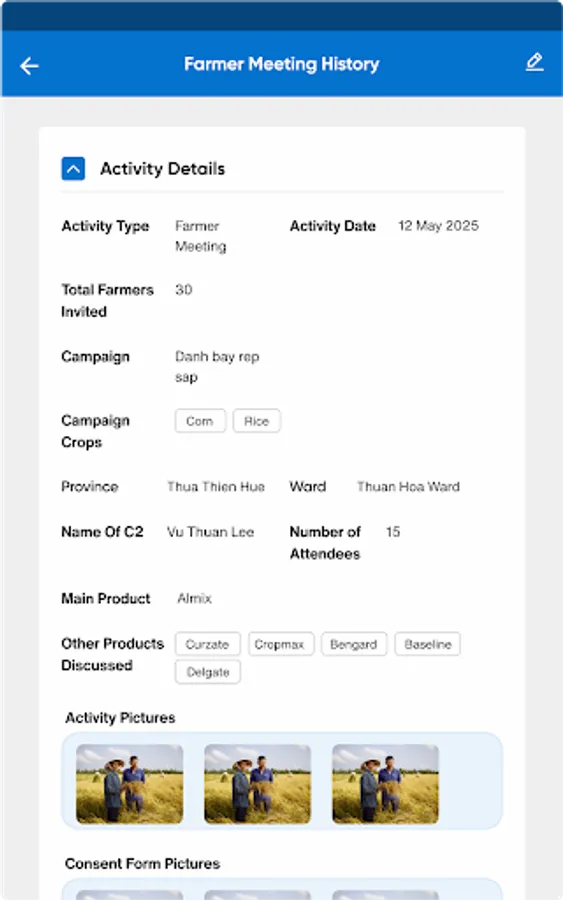
Task: Click the Total Farmers Invited label
Action: click(x=107, y=301)
